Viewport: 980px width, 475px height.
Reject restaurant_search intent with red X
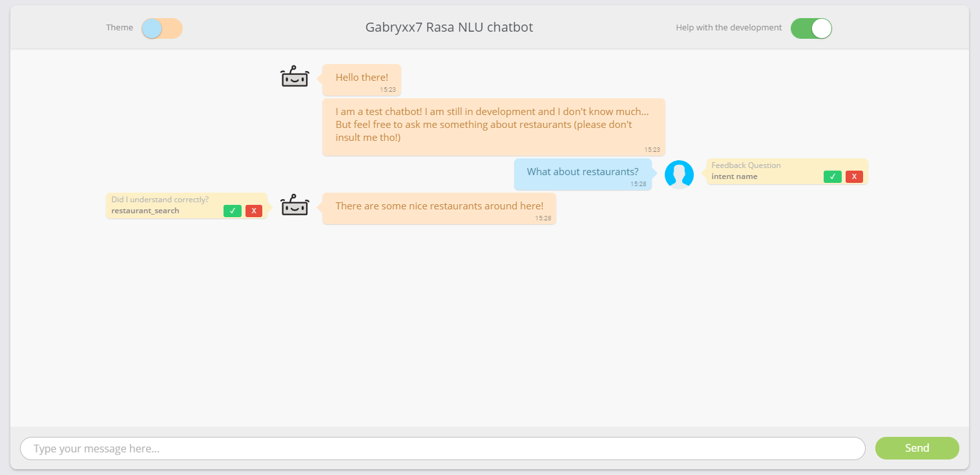pyautogui.click(x=254, y=211)
